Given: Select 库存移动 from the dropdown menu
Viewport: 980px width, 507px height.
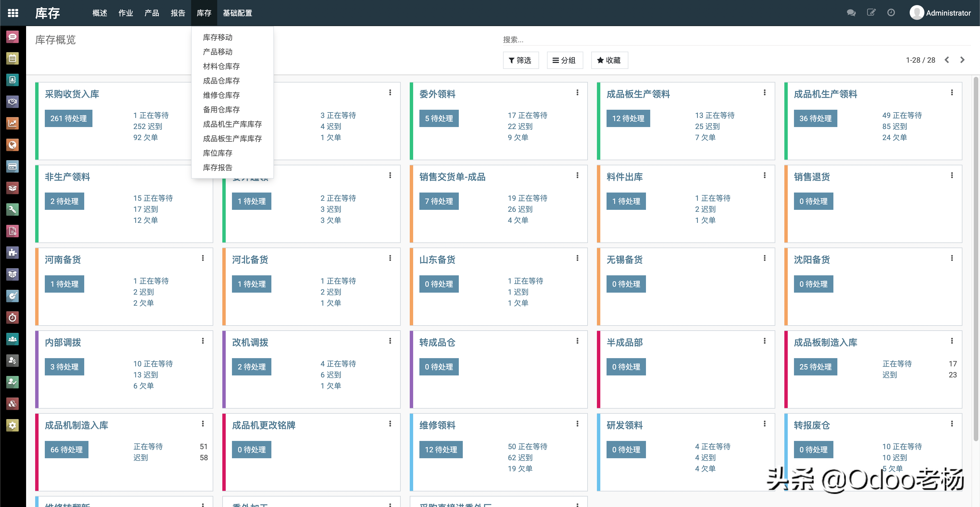Looking at the screenshot, I should point(217,37).
